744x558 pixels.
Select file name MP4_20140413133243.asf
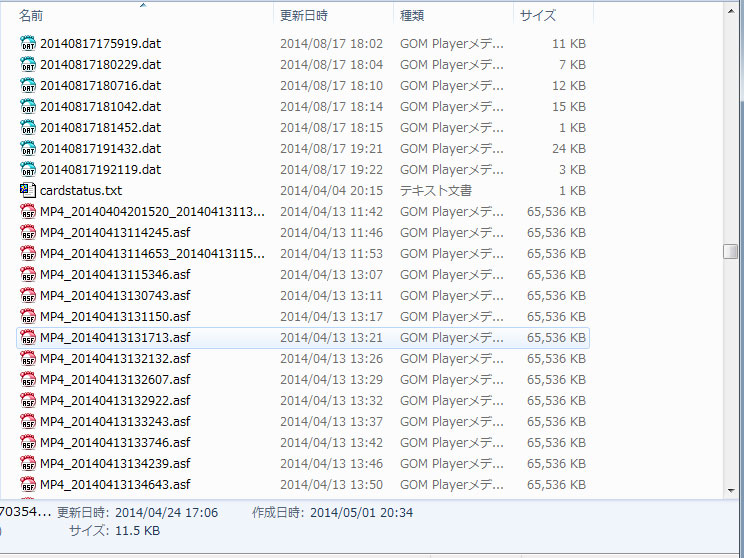pos(115,421)
